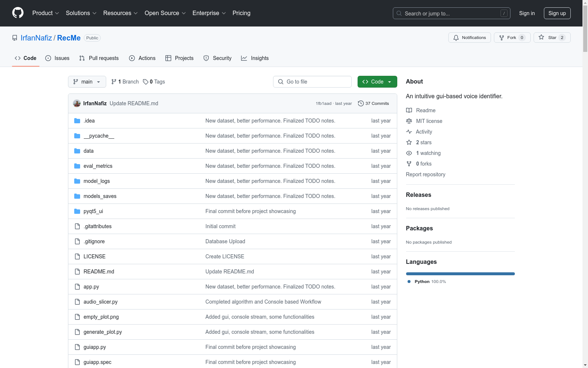Click the search magnifier icon in header
The image size is (588, 368).
pyautogui.click(x=399, y=13)
